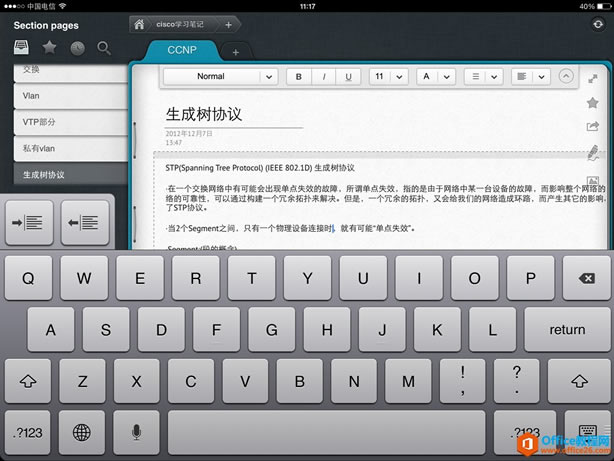614x461 pixels.
Task: Toggle underline formatting
Action: coord(348,76)
